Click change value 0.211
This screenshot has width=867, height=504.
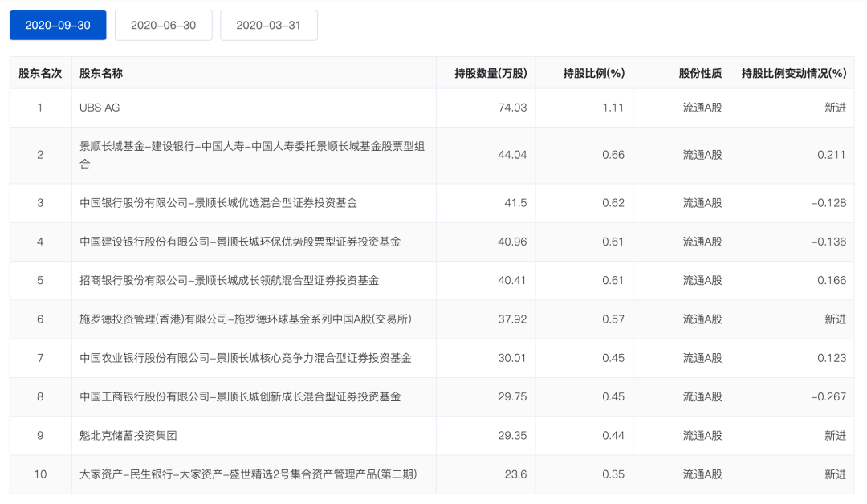pyautogui.click(x=832, y=155)
